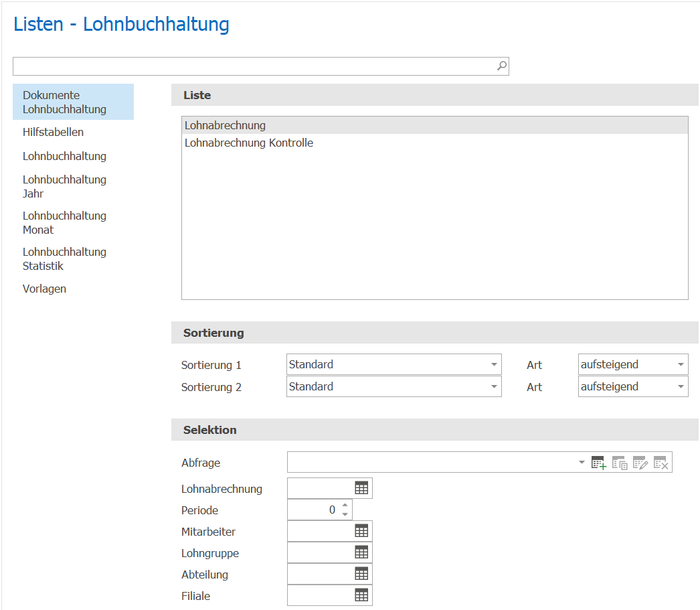Open the Sortierung 2 dropdown
The width and height of the screenshot is (700, 610).
coord(494,386)
